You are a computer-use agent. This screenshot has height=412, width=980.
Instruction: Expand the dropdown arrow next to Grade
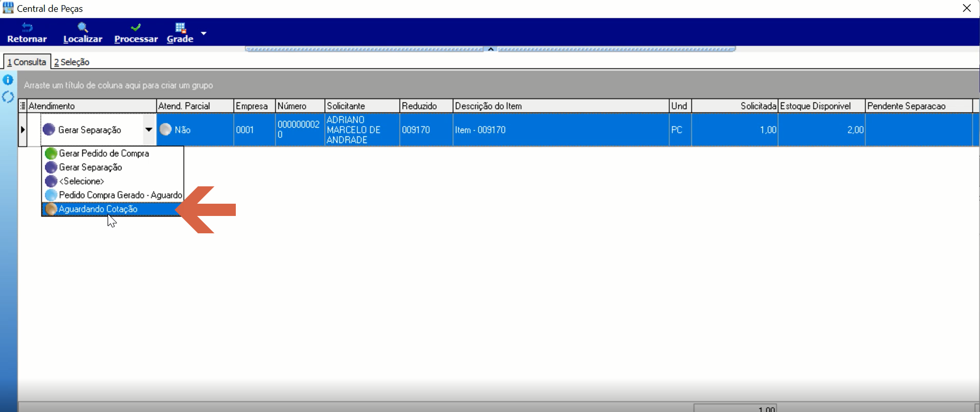(x=204, y=33)
